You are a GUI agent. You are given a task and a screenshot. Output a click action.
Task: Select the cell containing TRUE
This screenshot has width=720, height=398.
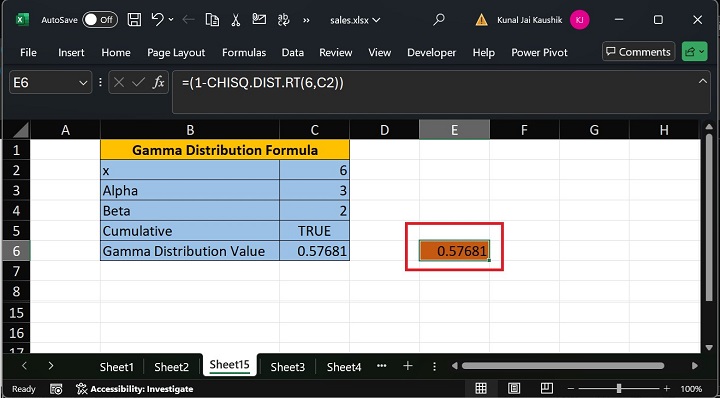pyautogui.click(x=315, y=230)
